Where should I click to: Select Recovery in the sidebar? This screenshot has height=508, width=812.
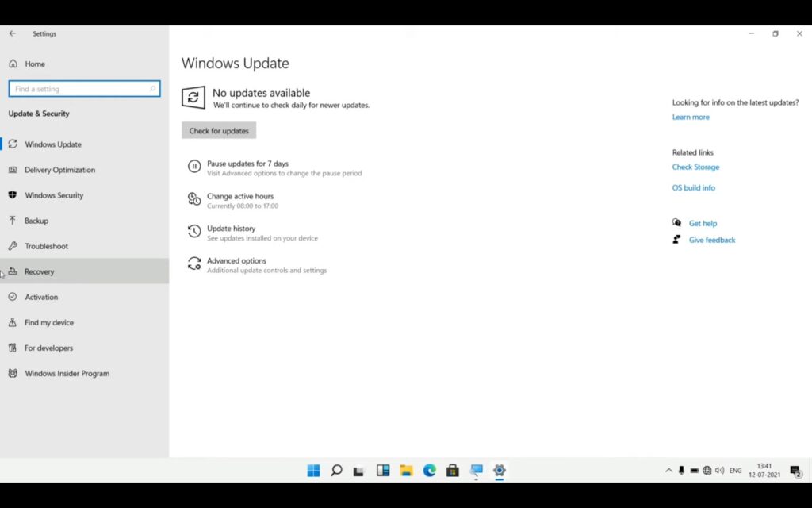[39, 271]
